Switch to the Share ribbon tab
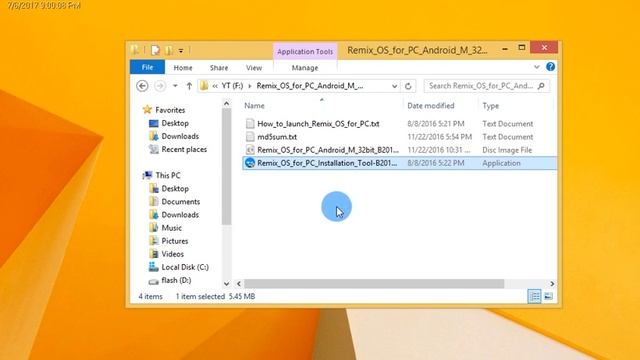Viewport: 640px width, 360px height. point(219,68)
